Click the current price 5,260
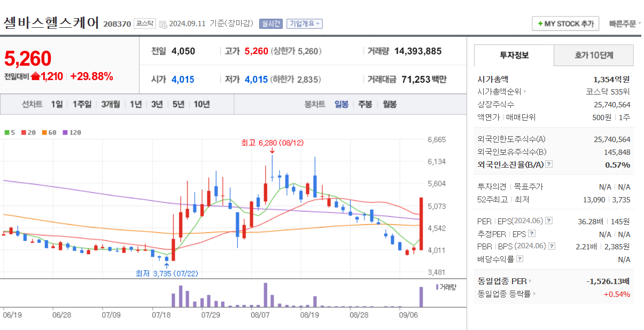The image size is (644, 330). [28, 59]
